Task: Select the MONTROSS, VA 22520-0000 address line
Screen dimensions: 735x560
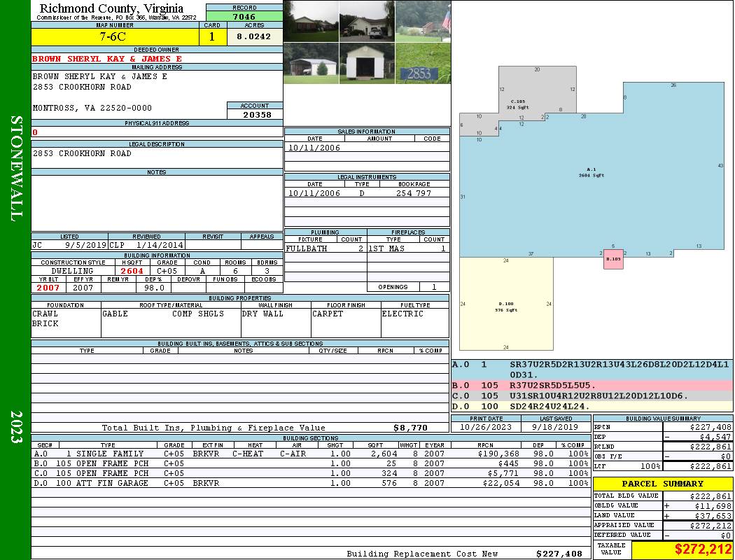Action: [92, 108]
